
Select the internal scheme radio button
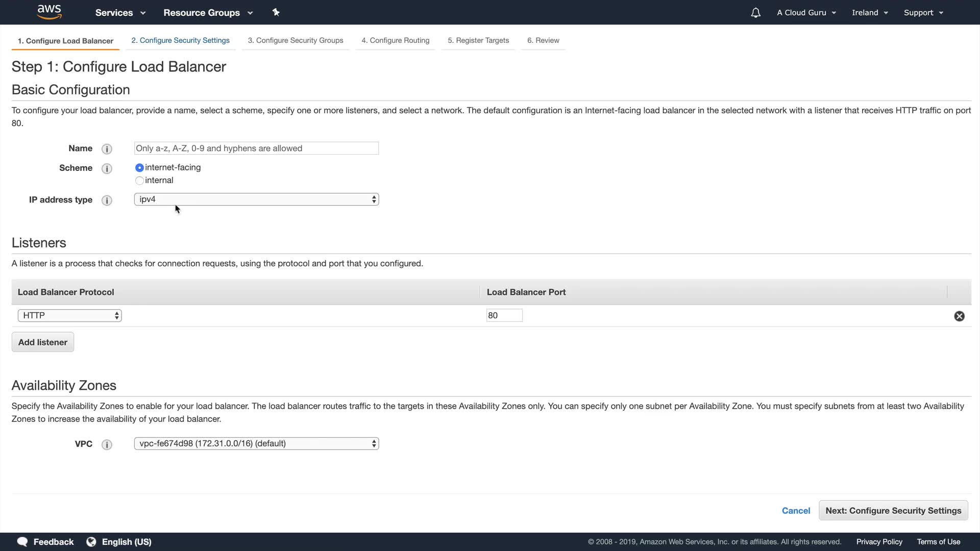(x=139, y=181)
